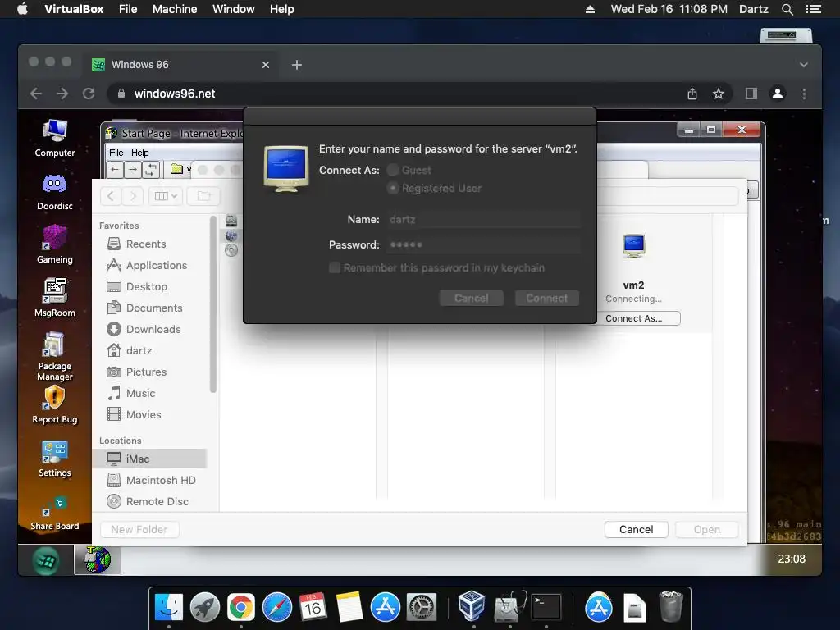The image size is (840, 630).
Task: Toggle Chrome side panel icon
Action: tap(751, 94)
